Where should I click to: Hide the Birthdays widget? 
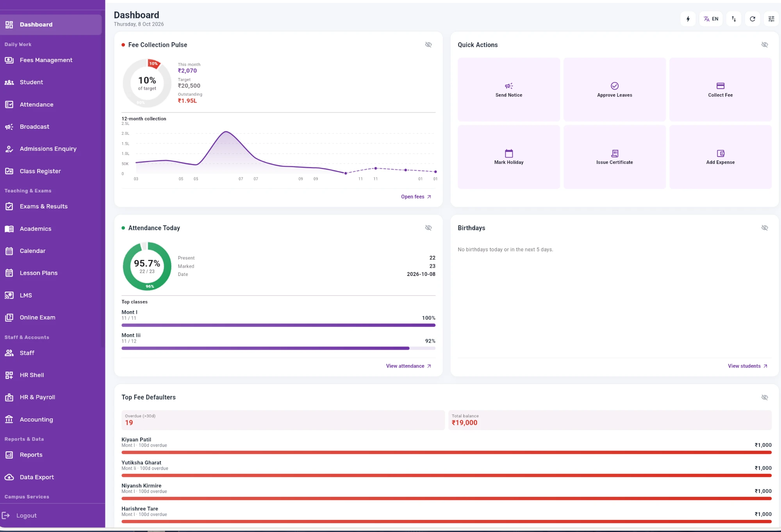click(x=765, y=228)
